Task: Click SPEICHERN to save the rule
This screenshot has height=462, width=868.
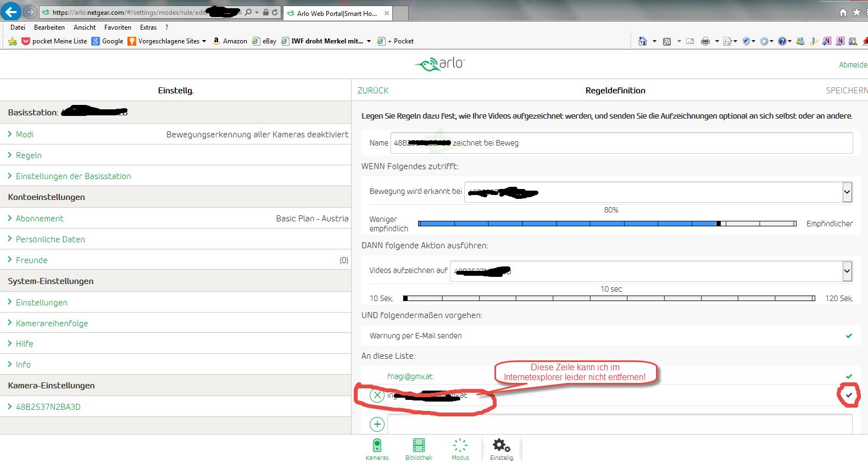Action: coord(847,91)
